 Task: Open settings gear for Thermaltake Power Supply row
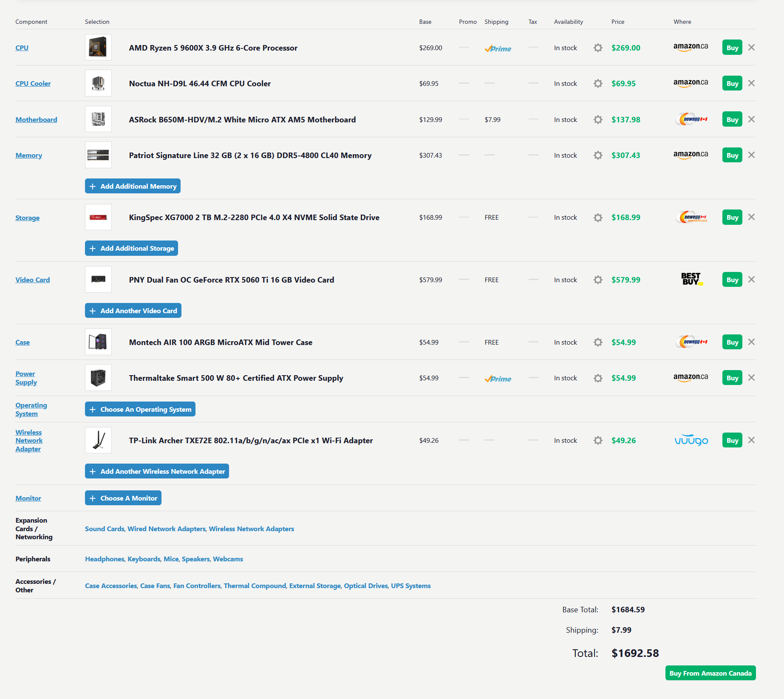tap(598, 378)
